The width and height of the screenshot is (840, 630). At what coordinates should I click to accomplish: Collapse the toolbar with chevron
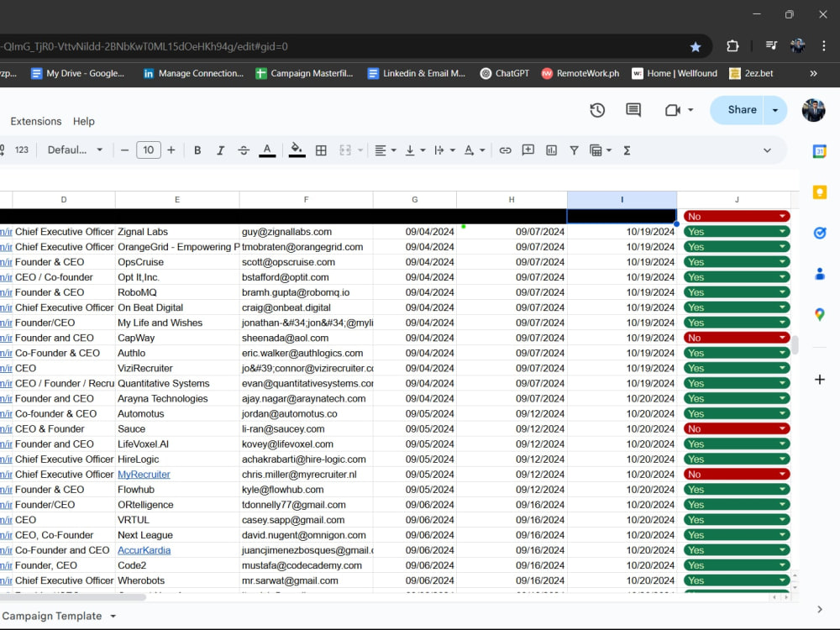(x=767, y=150)
